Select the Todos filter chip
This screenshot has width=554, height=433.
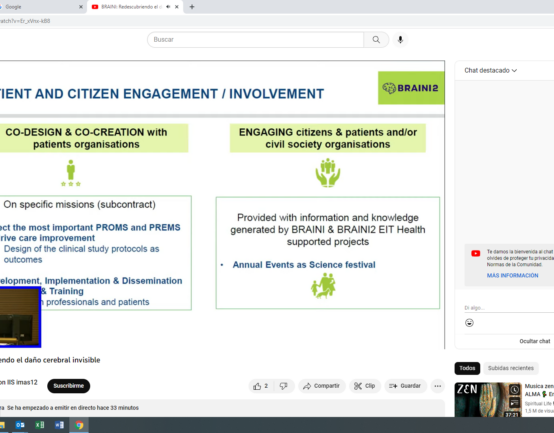(x=467, y=368)
